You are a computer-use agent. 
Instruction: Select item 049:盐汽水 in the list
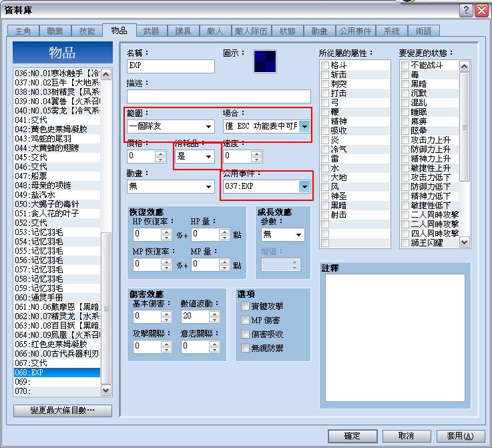click(x=57, y=195)
